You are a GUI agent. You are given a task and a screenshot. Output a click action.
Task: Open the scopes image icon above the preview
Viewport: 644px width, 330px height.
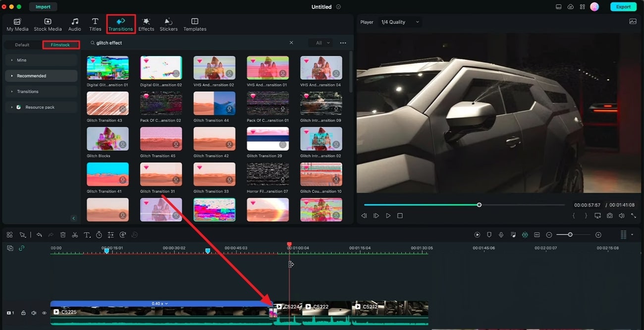633,22
